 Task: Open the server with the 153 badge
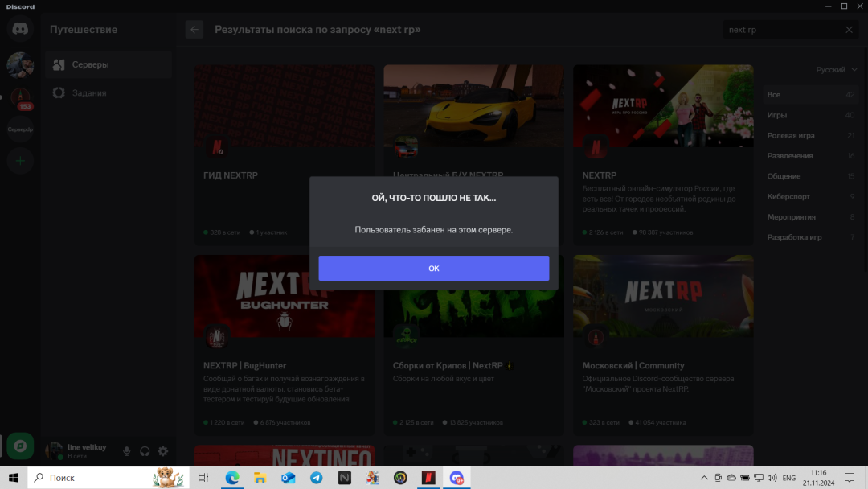20,98
